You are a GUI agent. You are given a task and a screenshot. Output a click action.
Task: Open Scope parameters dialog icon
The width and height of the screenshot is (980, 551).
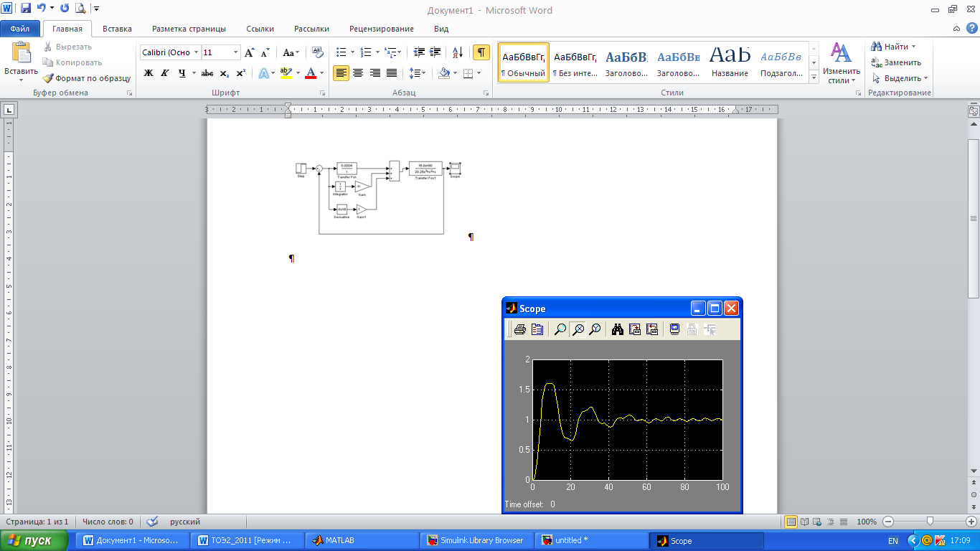tap(537, 329)
